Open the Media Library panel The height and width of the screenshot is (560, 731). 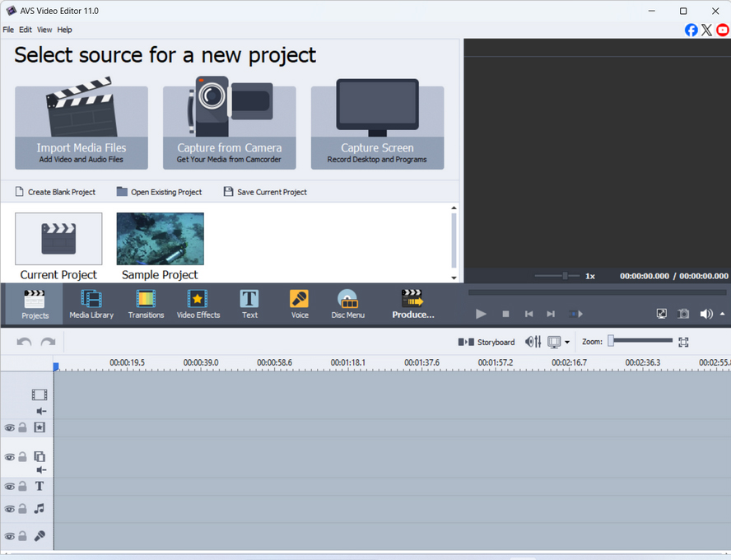(x=91, y=304)
